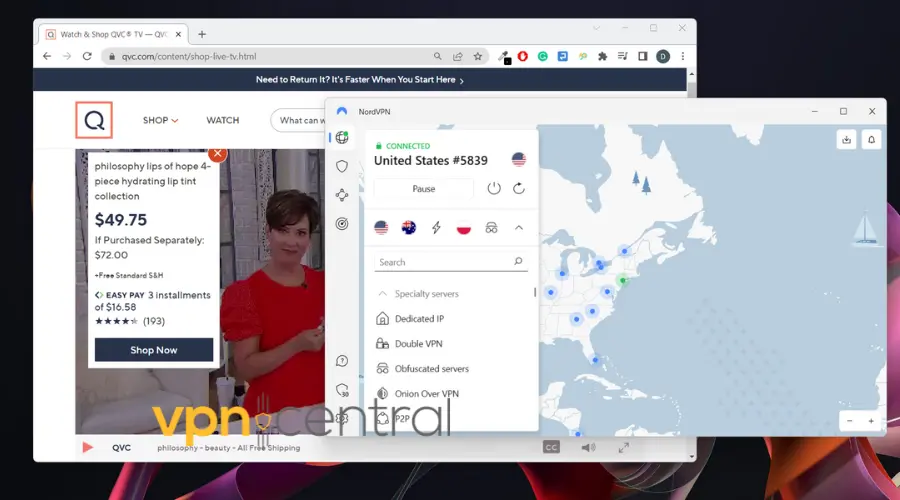Zoom out the NordVPN map with minus
The image size is (900, 500).
pyautogui.click(x=849, y=421)
